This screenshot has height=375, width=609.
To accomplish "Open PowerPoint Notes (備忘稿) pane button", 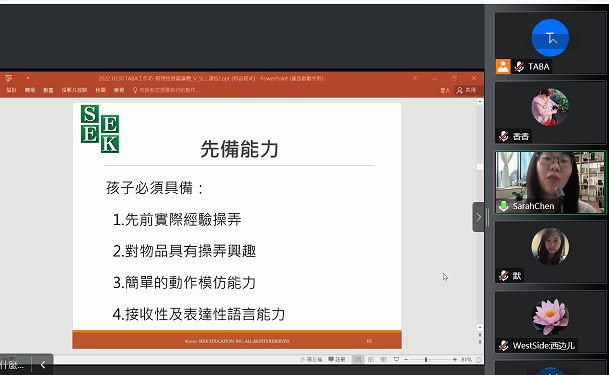I will [311, 359].
